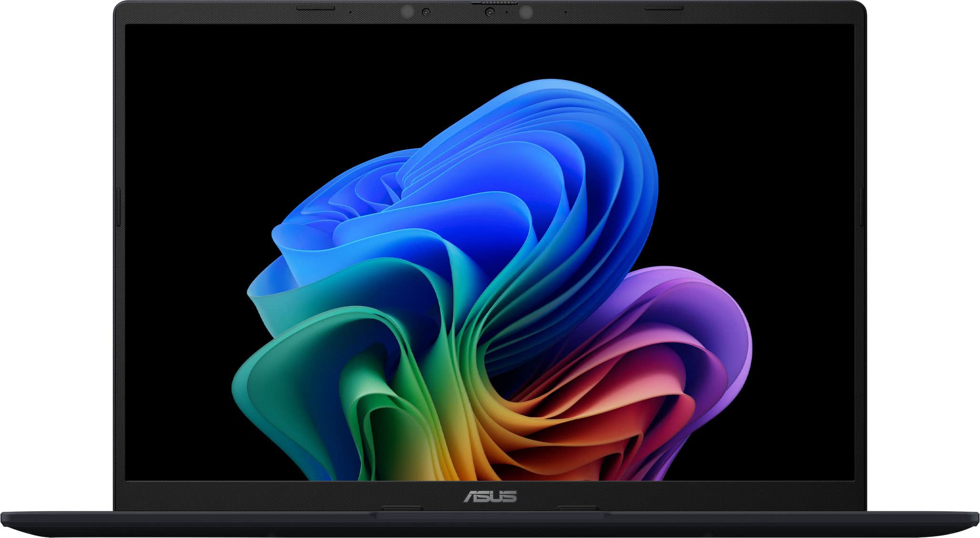Click the left side bezel rubber strip
980x538 pixels.
[118, 207]
